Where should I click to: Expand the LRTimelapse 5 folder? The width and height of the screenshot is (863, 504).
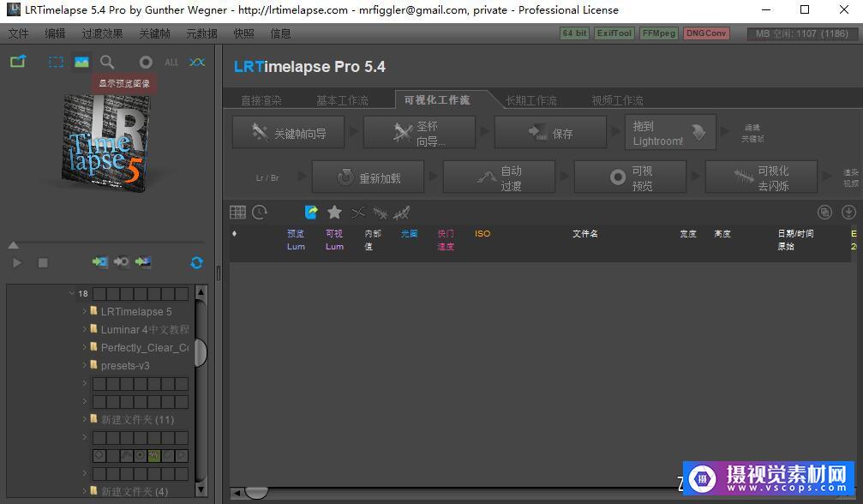[84, 311]
